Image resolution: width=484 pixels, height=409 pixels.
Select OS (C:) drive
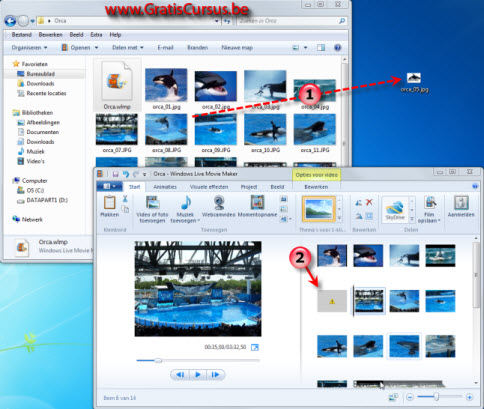click(x=35, y=190)
